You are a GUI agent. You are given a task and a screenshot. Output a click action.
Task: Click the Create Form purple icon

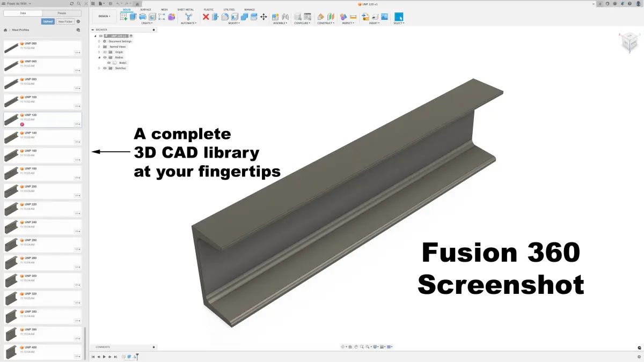click(x=171, y=17)
